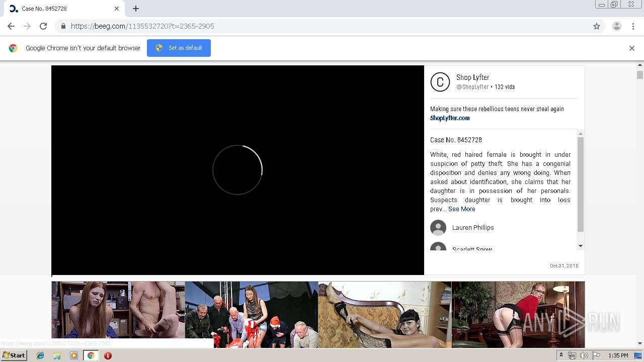644x362 pixels.
Task: Open Windows Media Player taskbar icon
Action: [74, 355]
